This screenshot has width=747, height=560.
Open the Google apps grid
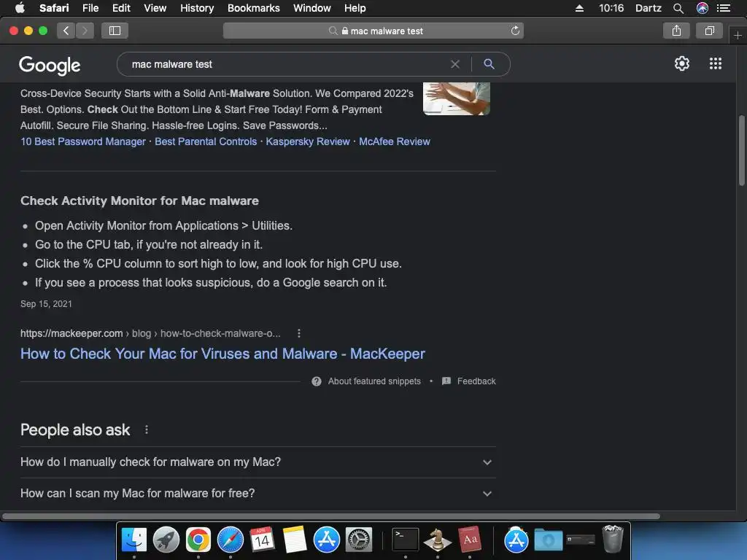(715, 63)
